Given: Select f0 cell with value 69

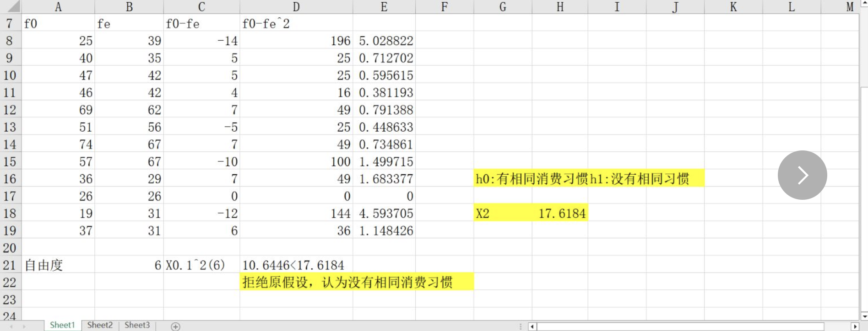Looking at the screenshot, I should pyautogui.click(x=58, y=110).
